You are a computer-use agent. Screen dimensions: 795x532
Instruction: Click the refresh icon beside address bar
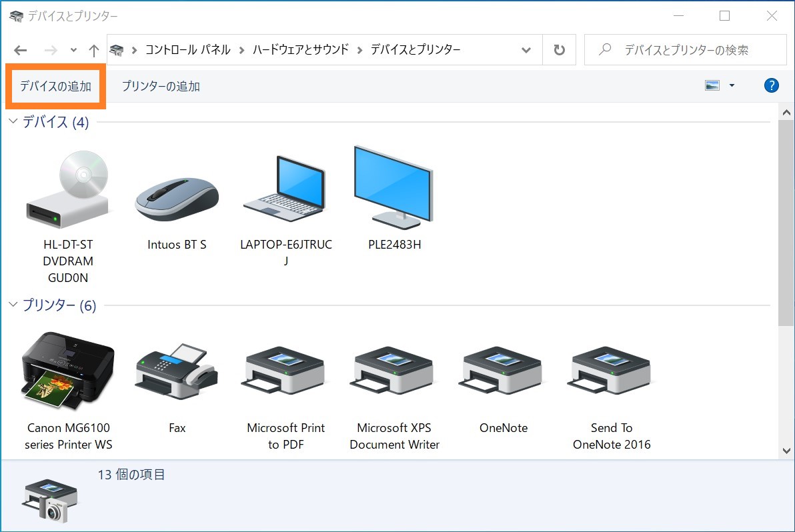[x=560, y=49]
